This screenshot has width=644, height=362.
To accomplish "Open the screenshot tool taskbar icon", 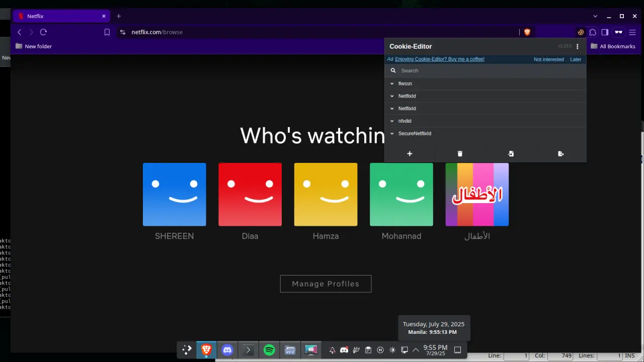I will click(311, 350).
